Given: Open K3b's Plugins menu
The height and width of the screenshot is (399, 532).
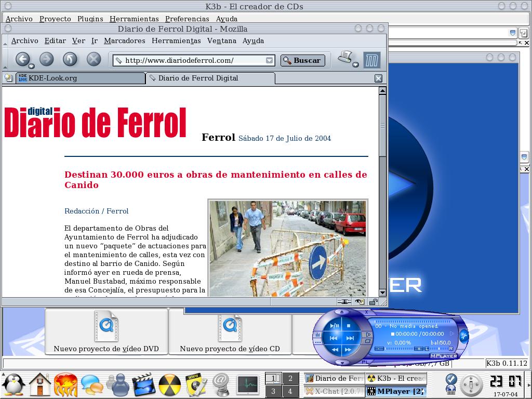Looking at the screenshot, I should pos(90,19).
